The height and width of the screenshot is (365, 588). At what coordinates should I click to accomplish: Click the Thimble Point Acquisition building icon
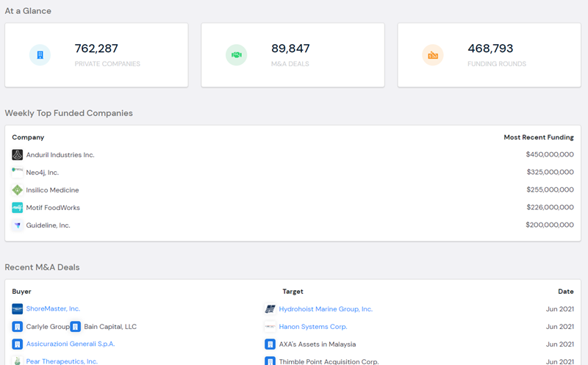[x=270, y=361]
